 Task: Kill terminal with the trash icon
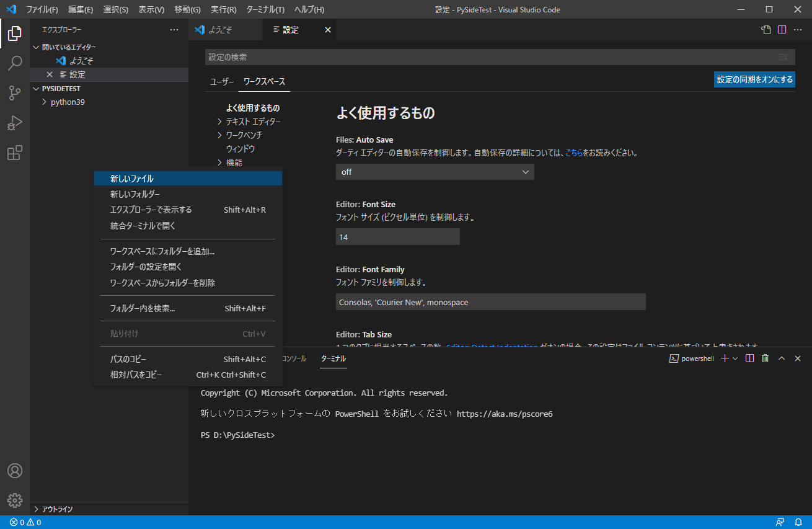coord(766,358)
